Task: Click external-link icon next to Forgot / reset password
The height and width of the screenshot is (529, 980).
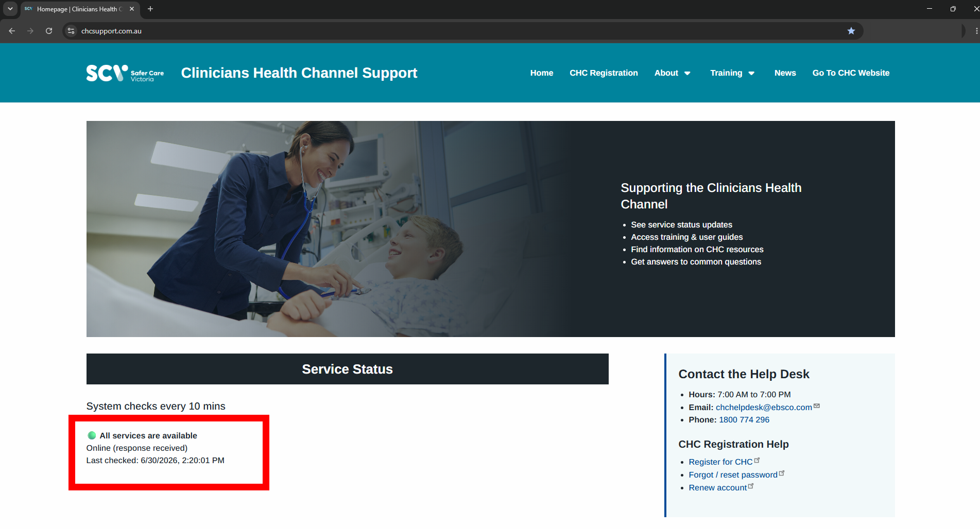Action: coord(782,473)
